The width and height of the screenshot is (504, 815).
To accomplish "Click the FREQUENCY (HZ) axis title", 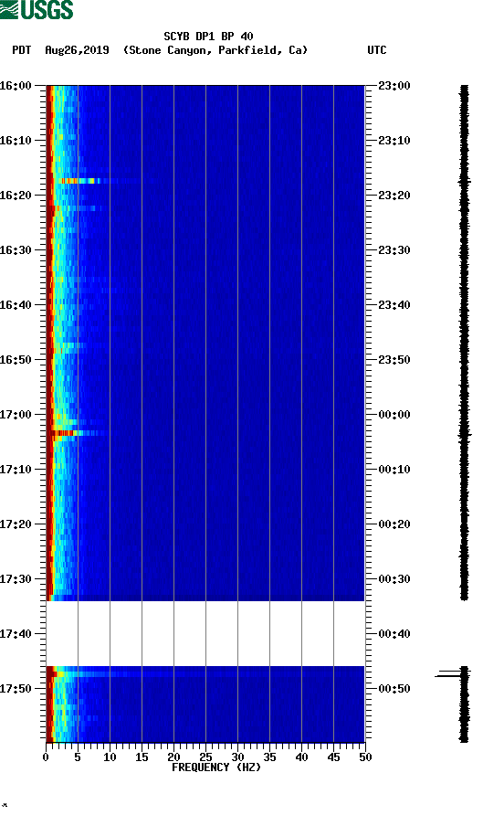I will (216, 767).
